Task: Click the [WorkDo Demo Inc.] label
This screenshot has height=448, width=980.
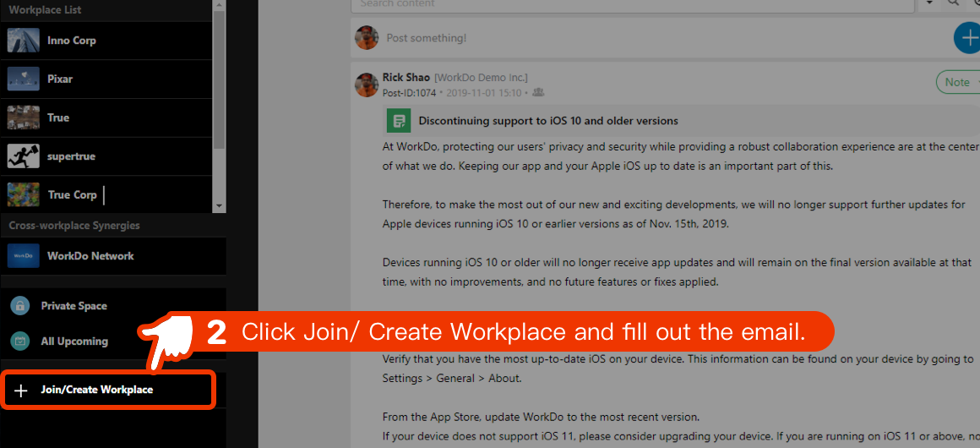Action: 482,78
